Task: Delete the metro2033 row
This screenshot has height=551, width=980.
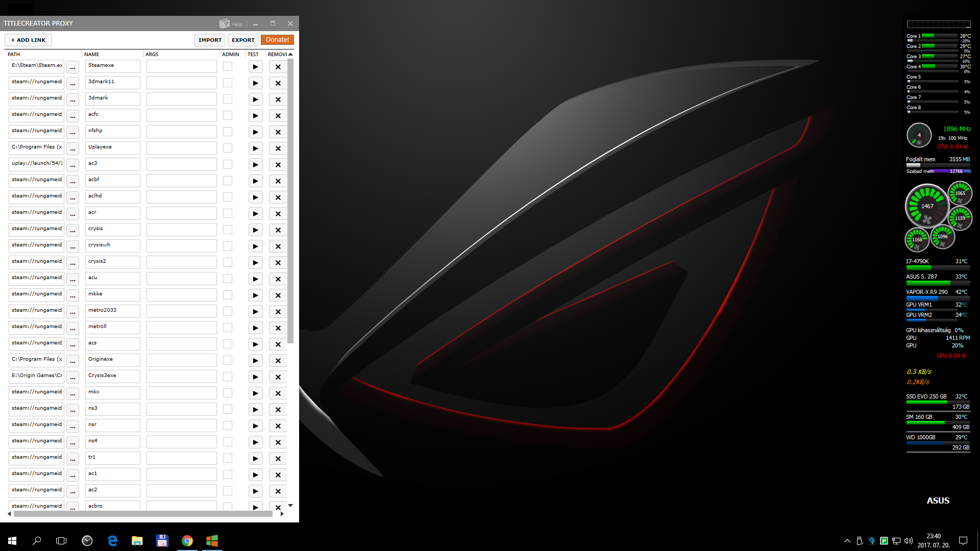Action: (278, 312)
